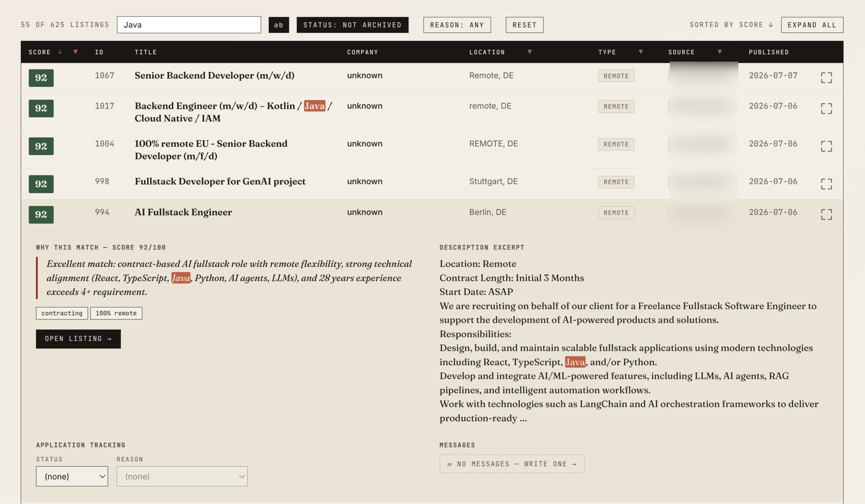Click highlighted Java in description excerpt
This screenshot has height=504, width=865.
pyautogui.click(x=575, y=362)
